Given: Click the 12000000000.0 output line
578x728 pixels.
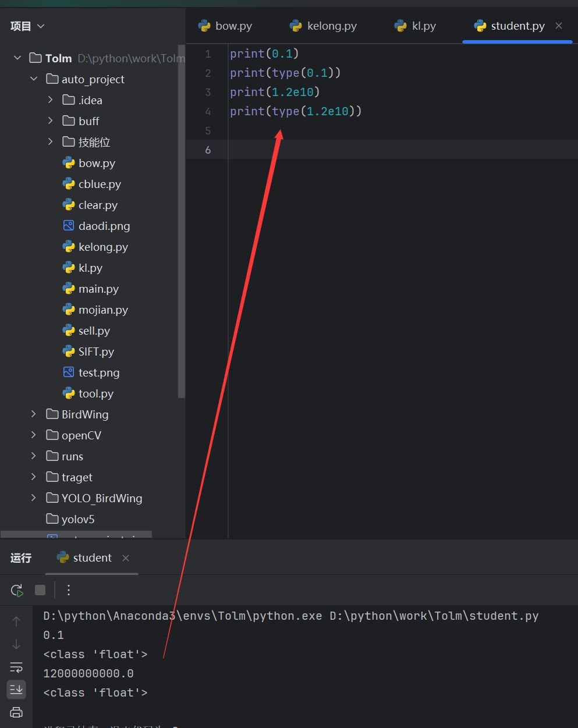Looking at the screenshot, I should (x=88, y=673).
